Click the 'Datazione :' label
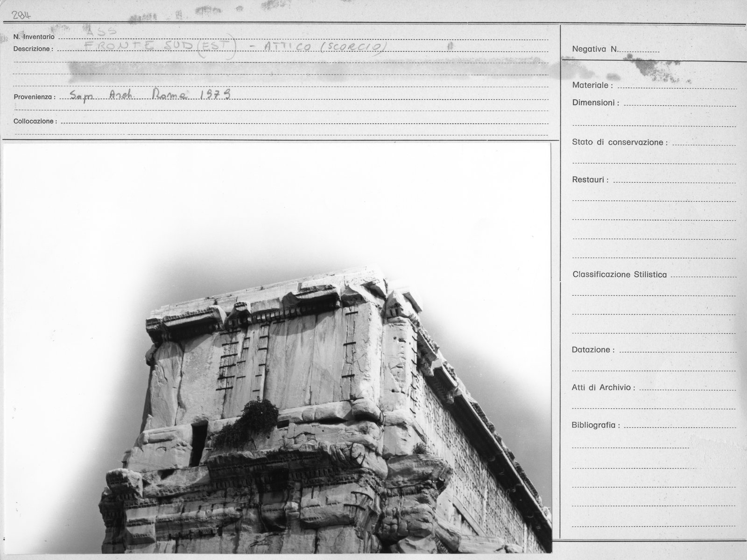Image resolution: width=747 pixels, height=560 pixels. pos(593,350)
